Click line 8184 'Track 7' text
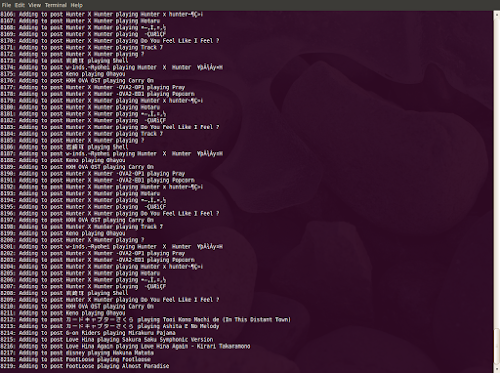The height and width of the screenshot is (373, 500). (x=152, y=134)
